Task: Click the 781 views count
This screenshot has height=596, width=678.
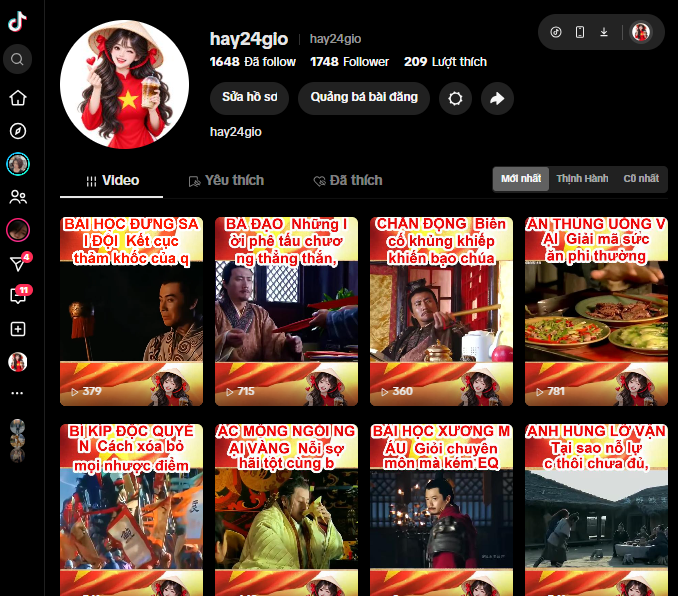Action: 551,391
